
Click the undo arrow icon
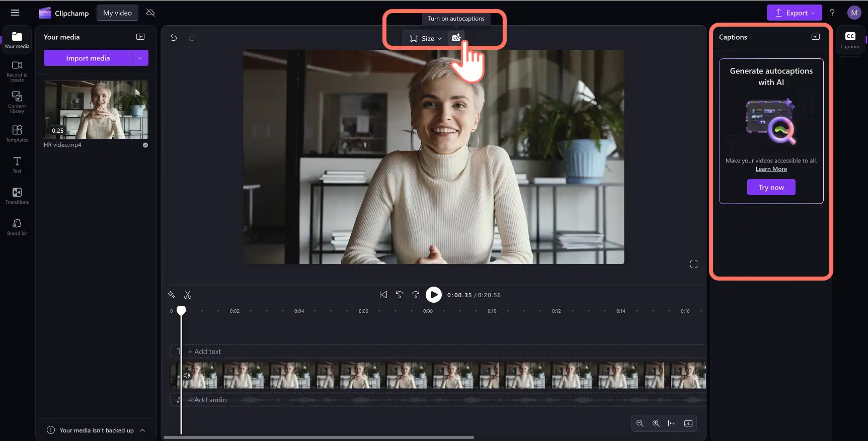point(174,38)
